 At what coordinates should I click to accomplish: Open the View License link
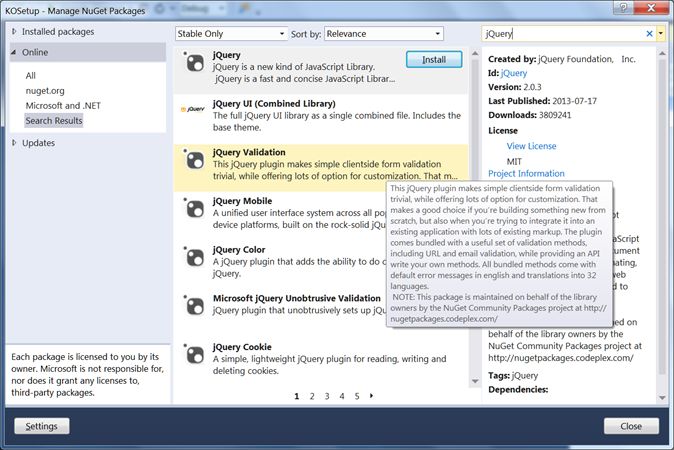tap(531, 146)
